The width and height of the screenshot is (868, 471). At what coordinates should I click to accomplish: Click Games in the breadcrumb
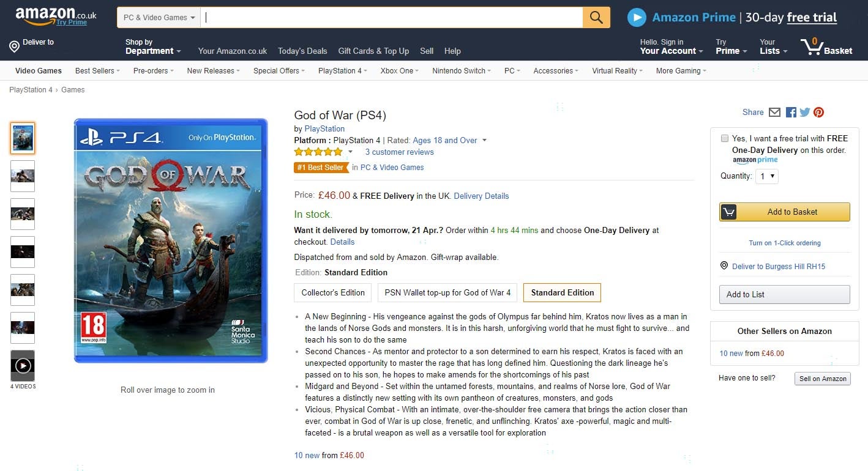(x=73, y=90)
